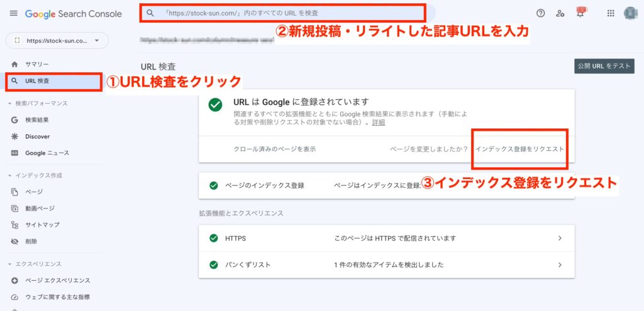Click the Discover asterisk icon
This screenshot has height=311, width=644.
coord(15,136)
